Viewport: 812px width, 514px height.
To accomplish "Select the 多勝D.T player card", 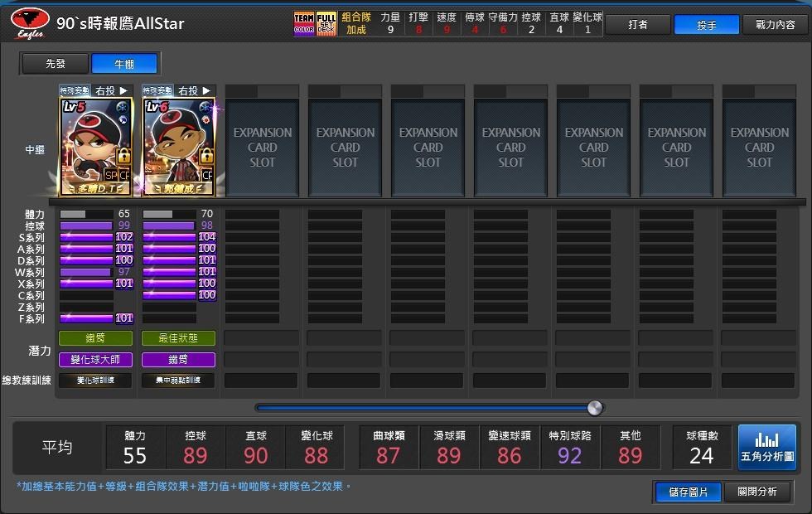I will pos(96,147).
